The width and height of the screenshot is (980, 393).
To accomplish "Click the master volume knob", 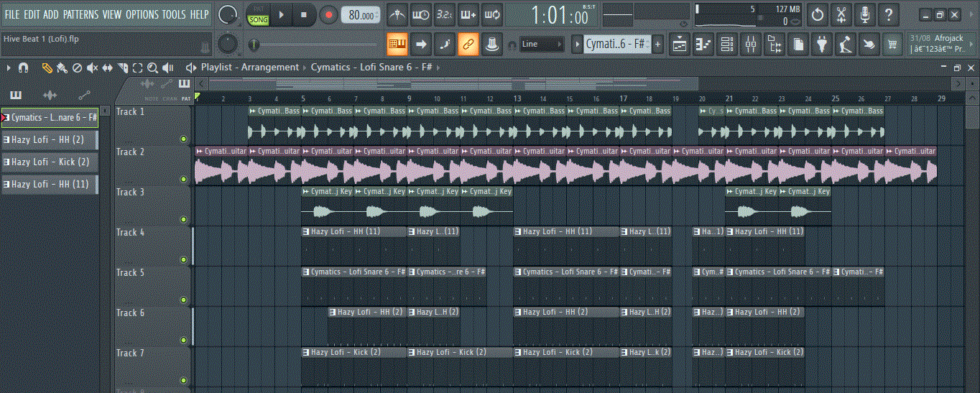I will 228,14.
